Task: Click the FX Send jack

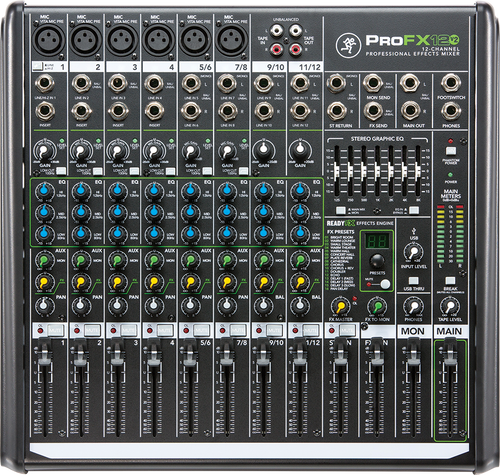Action: [x=373, y=111]
